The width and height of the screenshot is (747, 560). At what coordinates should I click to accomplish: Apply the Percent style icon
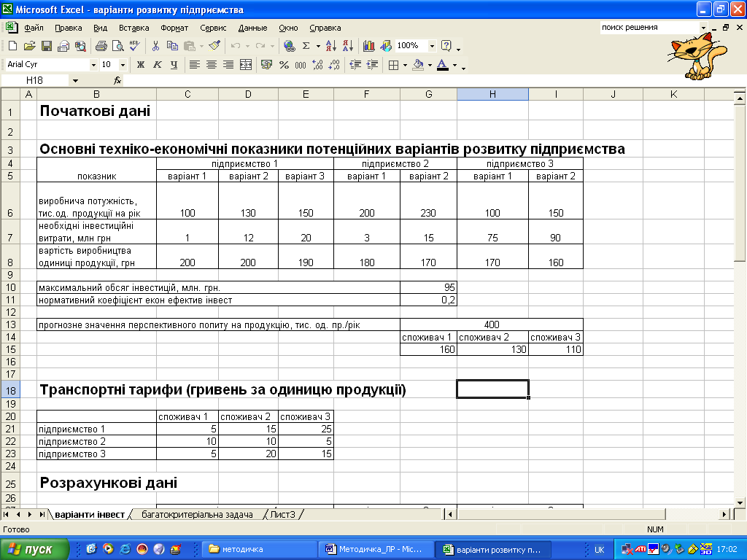pyautogui.click(x=284, y=65)
